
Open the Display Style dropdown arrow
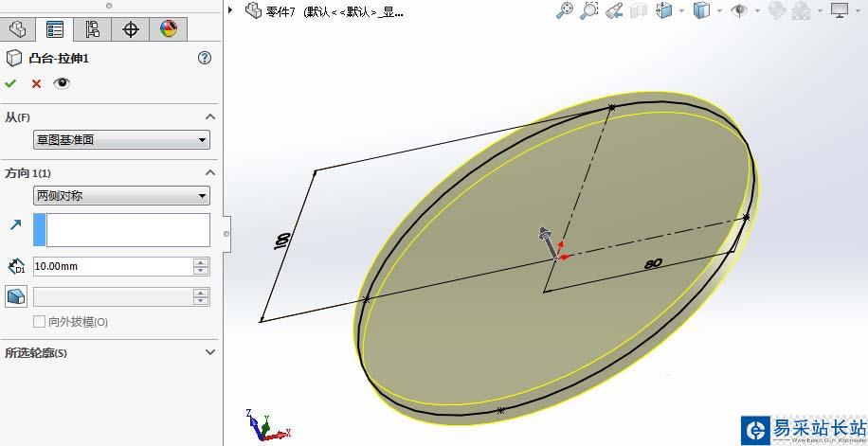tap(719, 10)
